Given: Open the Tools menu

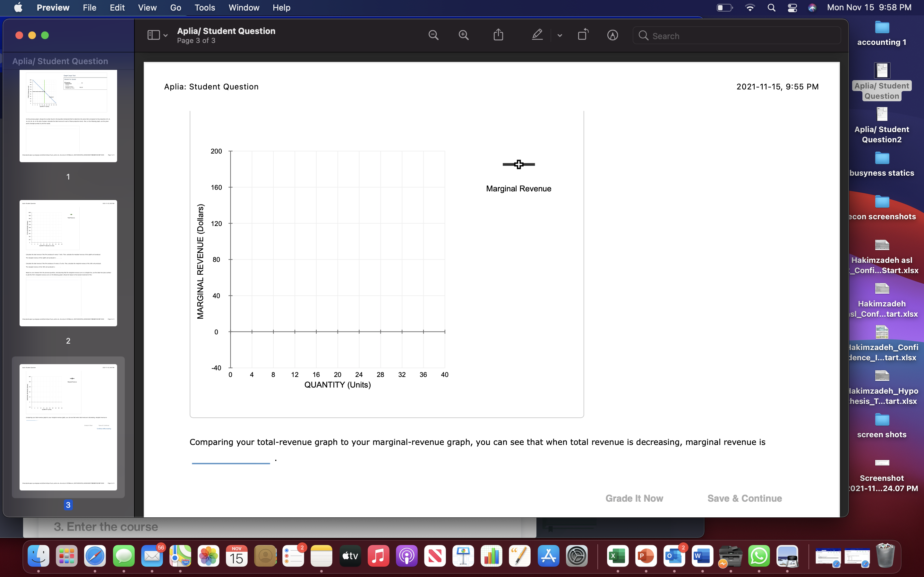Looking at the screenshot, I should pyautogui.click(x=205, y=8).
